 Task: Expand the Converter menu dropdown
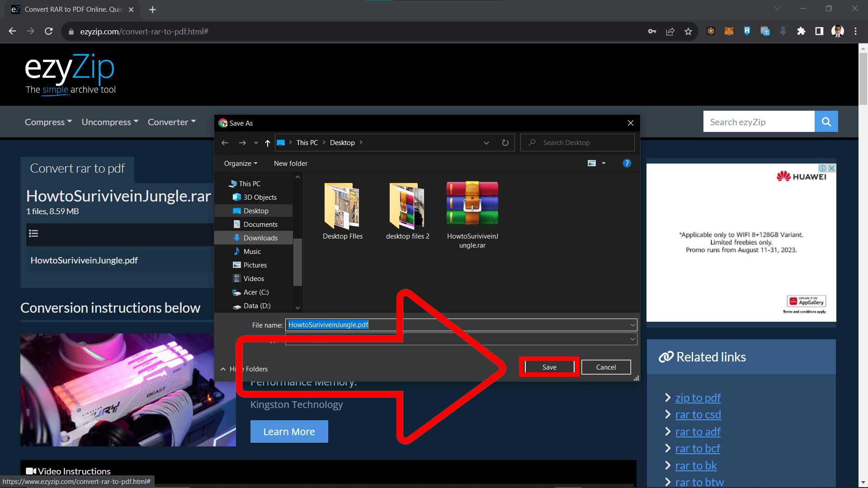coord(171,122)
